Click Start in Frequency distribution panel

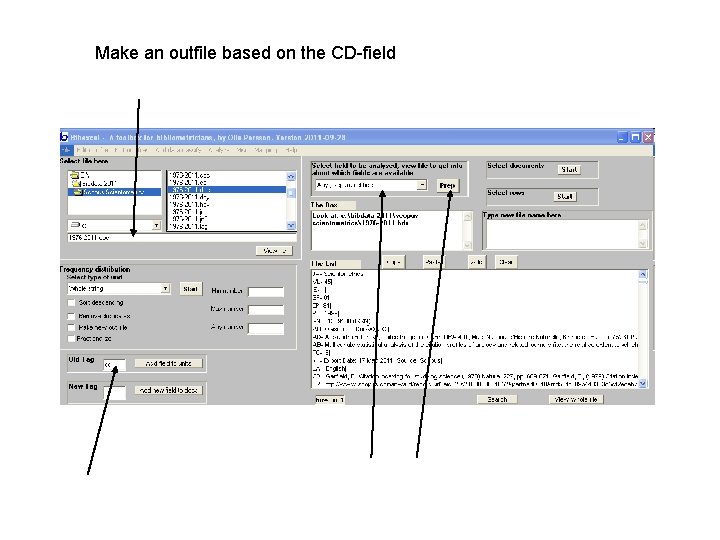191,289
